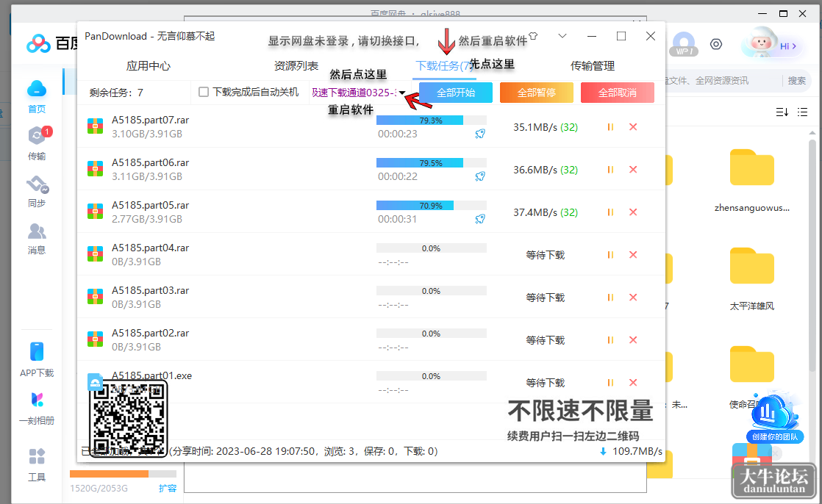The image size is (822, 504).
Task: Cancel the A5185.part07.rar download
Action: [x=633, y=127]
